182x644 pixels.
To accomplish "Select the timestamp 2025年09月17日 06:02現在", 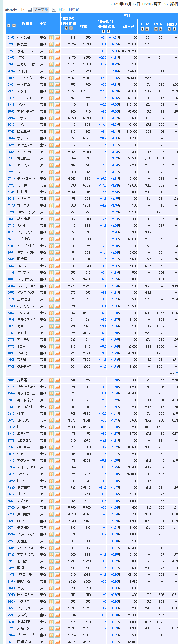I will [x=136, y=4].
